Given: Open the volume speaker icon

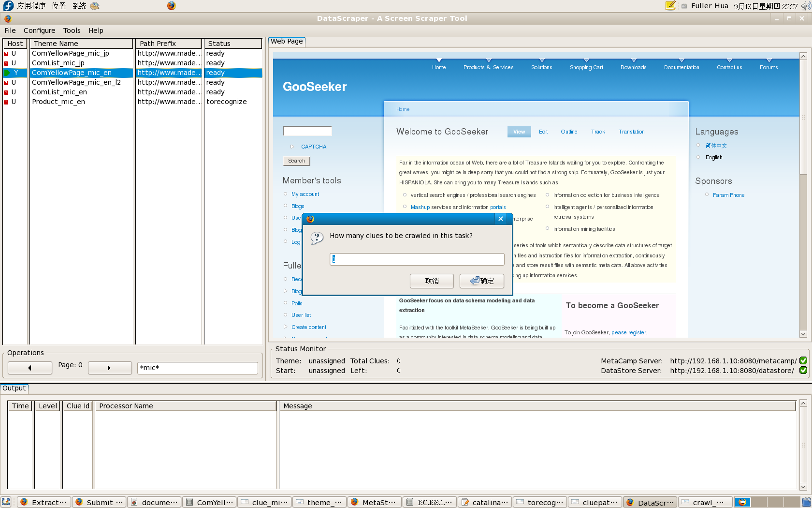Looking at the screenshot, I should 806,6.
